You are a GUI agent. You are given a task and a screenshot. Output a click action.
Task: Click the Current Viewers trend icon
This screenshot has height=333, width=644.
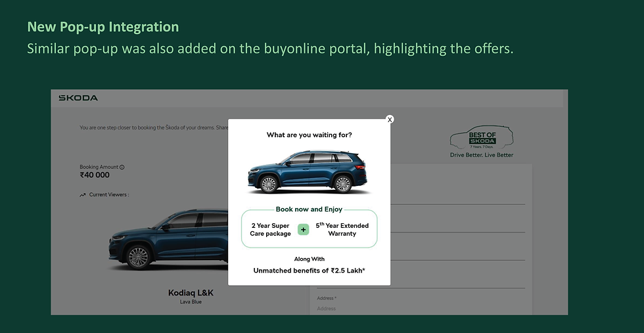pyautogui.click(x=83, y=195)
